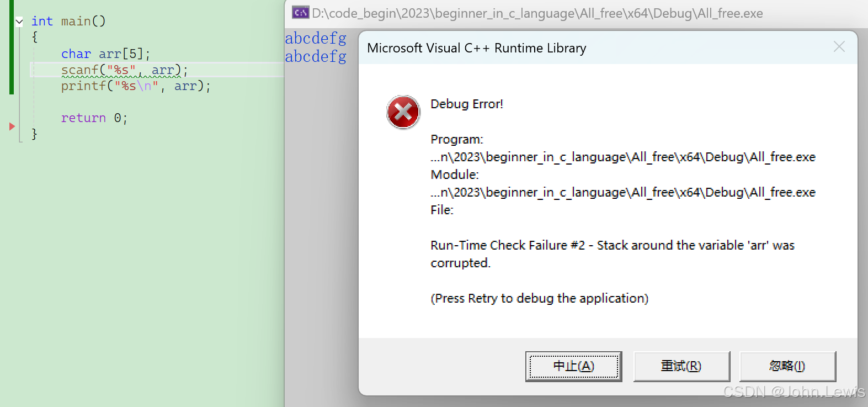Image resolution: width=868 pixels, height=407 pixels.
Task: Click the Microsoft Visual C++ Runtime Library title
Action: tap(477, 48)
